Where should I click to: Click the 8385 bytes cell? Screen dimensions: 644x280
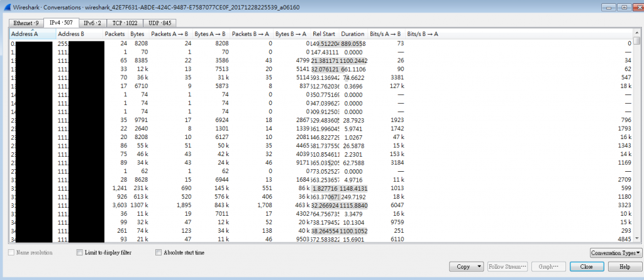coord(141,60)
